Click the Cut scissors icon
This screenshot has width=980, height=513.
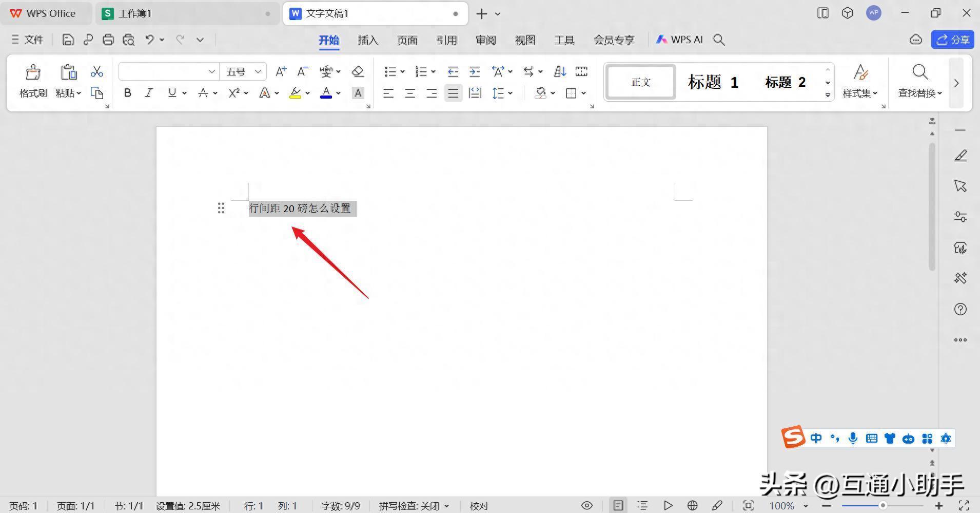click(x=96, y=71)
